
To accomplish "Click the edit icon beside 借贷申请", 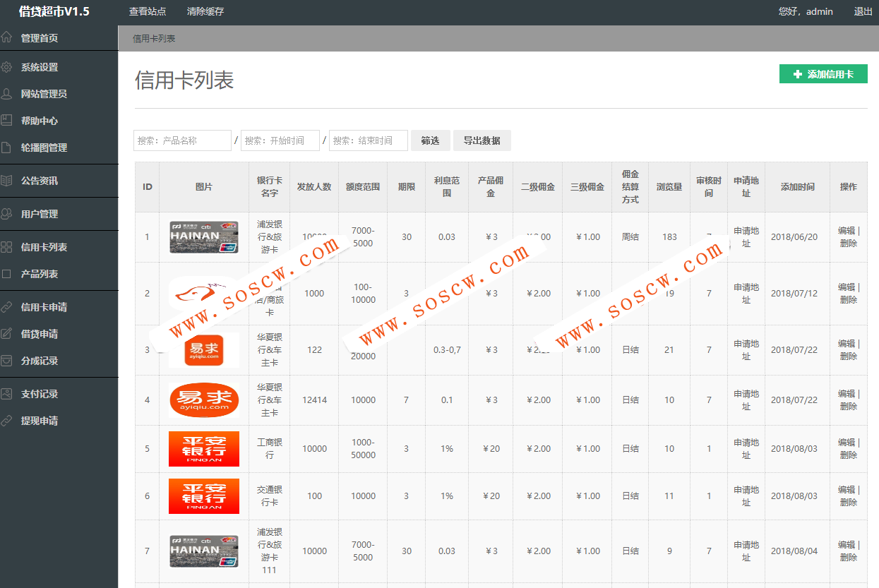I will pos(7,334).
